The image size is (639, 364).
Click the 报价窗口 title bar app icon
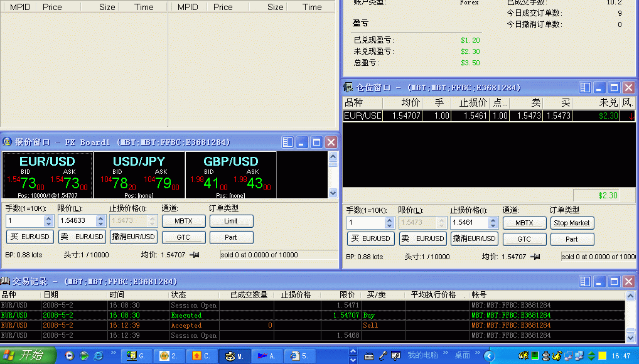click(7, 142)
